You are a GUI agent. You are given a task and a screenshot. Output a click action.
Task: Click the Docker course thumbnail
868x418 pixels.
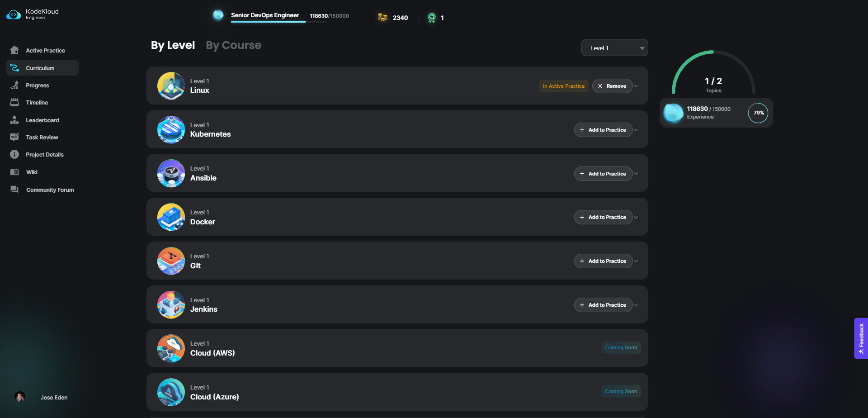pyautogui.click(x=171, y=217)
